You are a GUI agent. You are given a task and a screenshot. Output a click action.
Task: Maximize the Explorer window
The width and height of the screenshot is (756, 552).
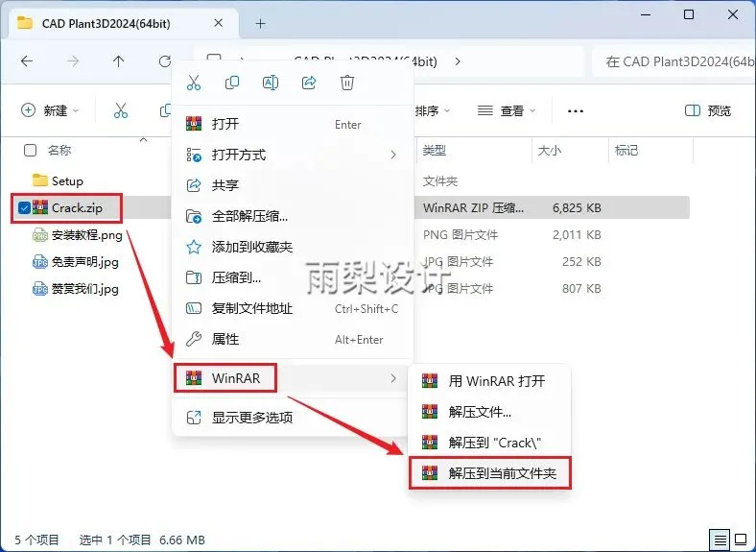689,15
